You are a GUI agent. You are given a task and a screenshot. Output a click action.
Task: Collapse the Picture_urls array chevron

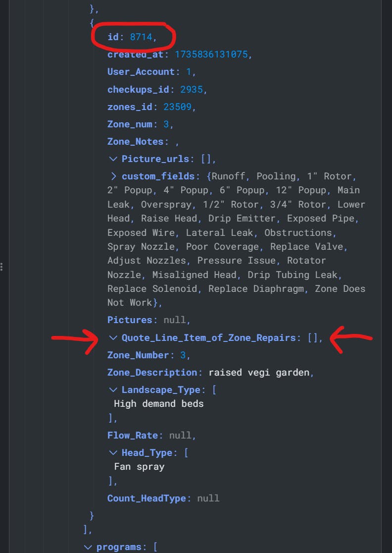pyautogui.click(x=113, y=159)
